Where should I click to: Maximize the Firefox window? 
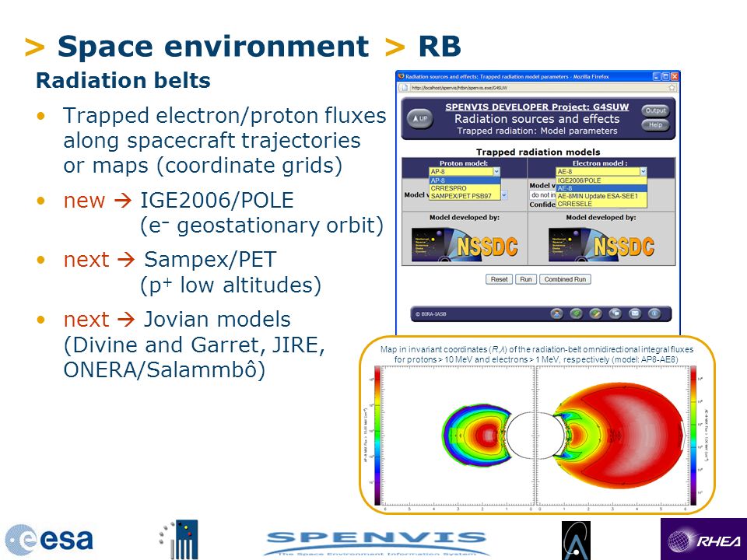click(x=666, y=76)
